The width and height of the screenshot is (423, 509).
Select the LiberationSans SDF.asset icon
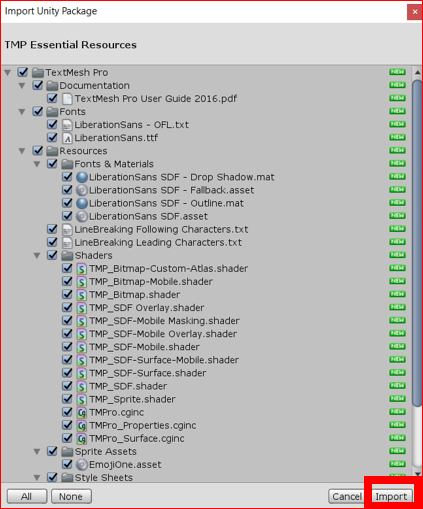pyautogui.click(x=82, y=216)
